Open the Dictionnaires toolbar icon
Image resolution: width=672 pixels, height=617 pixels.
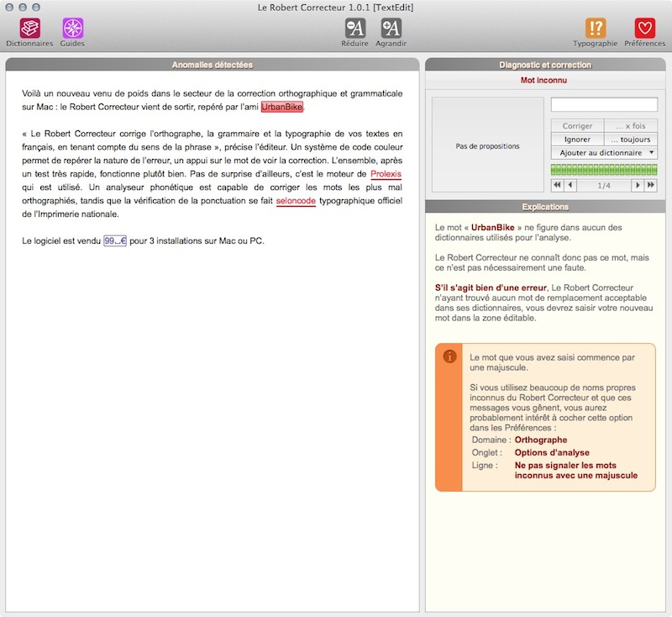pyautogui.click(x=29, y=29)
